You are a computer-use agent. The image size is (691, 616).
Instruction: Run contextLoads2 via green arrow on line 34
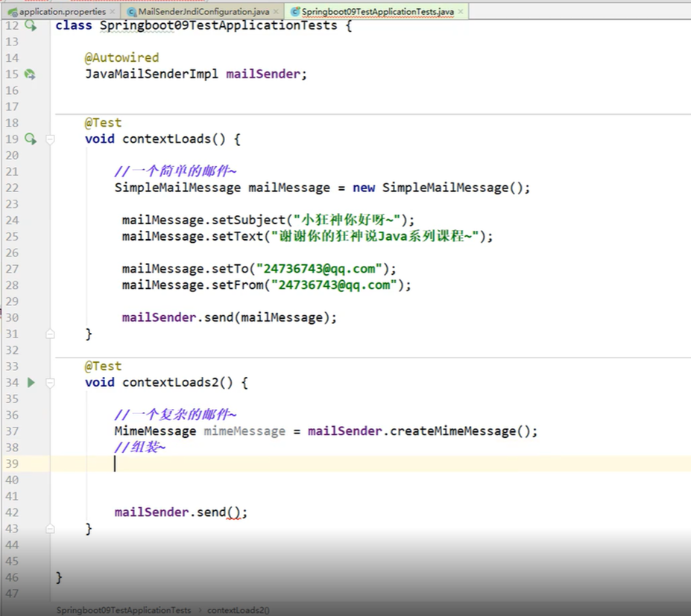tap(31, 382)
